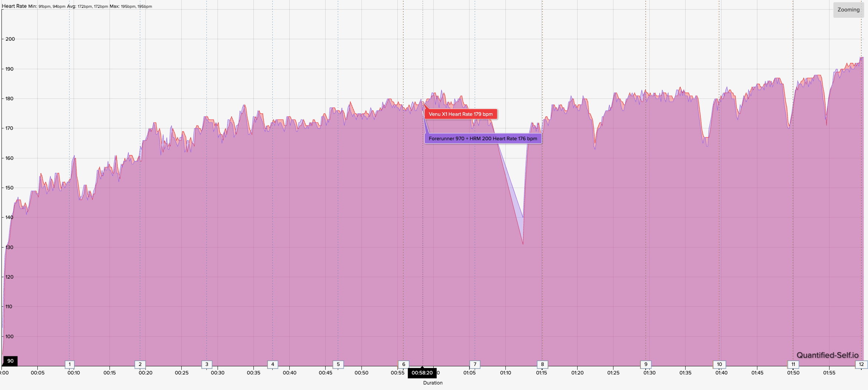Choose lap marker 5 on axis
This screenshot has width=868, height=390.
[338, 364]
